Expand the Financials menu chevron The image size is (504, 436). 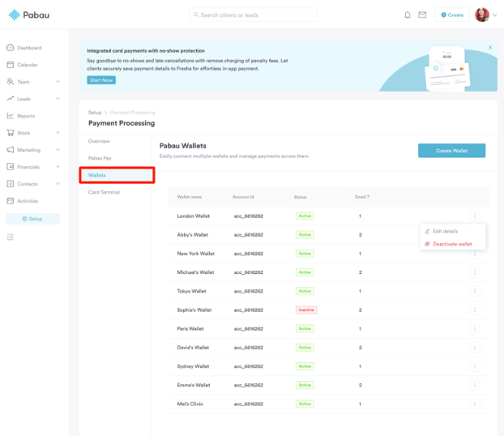58,167
